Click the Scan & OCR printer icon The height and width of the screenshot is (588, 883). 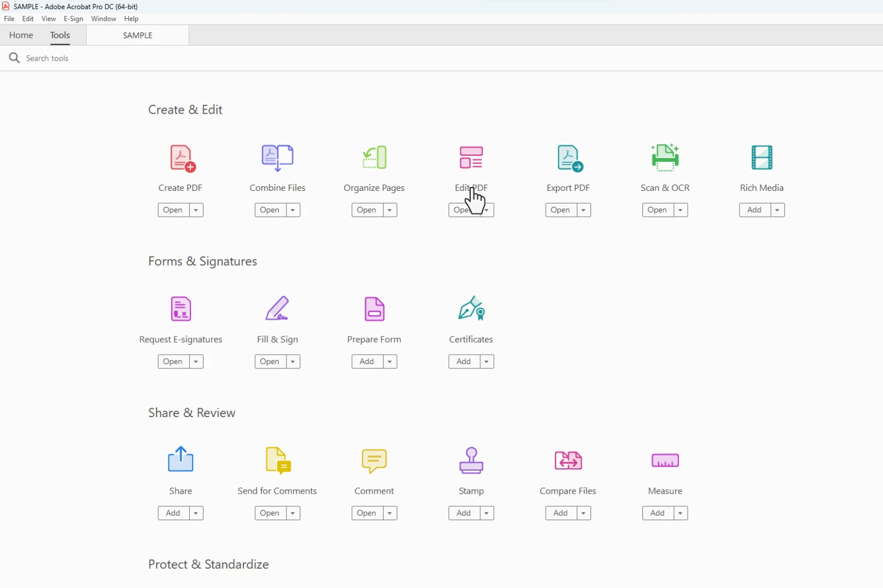[665, 158]
